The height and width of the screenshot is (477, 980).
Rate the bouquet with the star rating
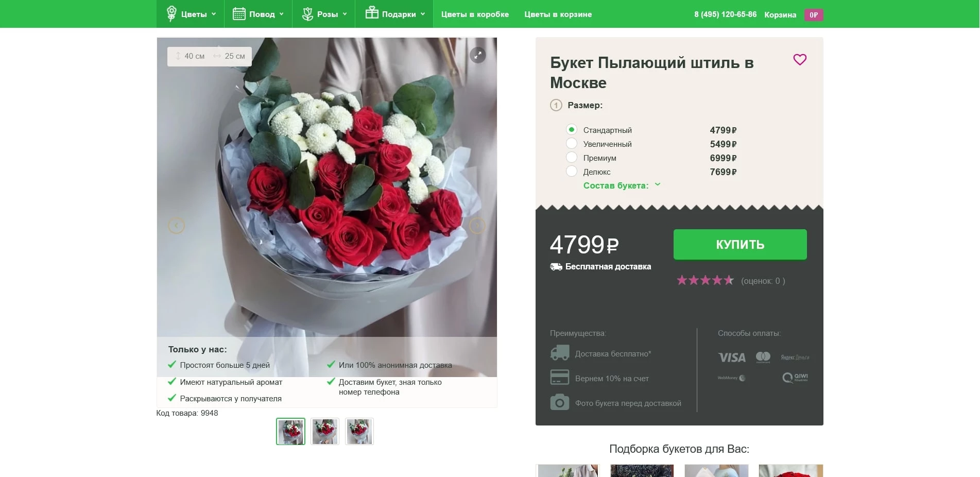pos(705,280)
